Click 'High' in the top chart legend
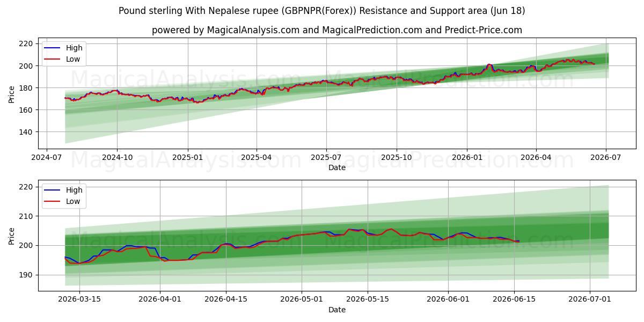The image size is (644, 322). [x=74, y=48]
